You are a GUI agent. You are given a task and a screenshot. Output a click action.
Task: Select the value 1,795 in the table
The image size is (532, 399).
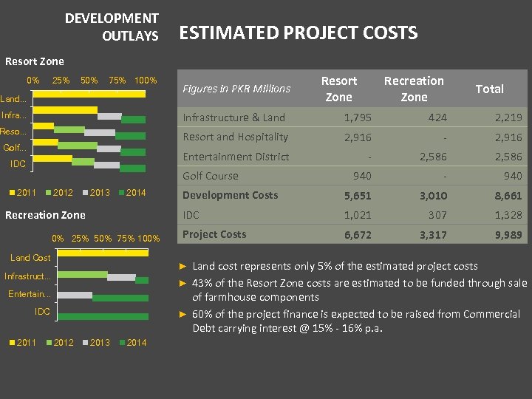pos(358,117)
